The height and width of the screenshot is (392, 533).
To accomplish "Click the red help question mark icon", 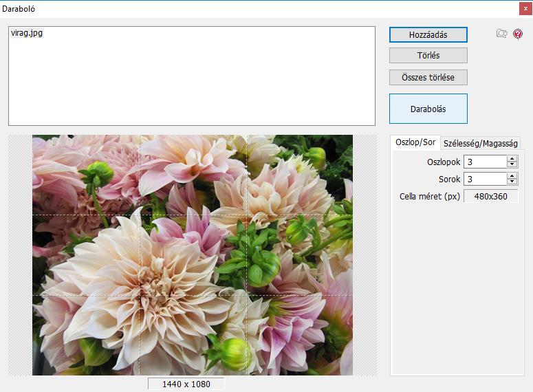I will coord(518,34).
